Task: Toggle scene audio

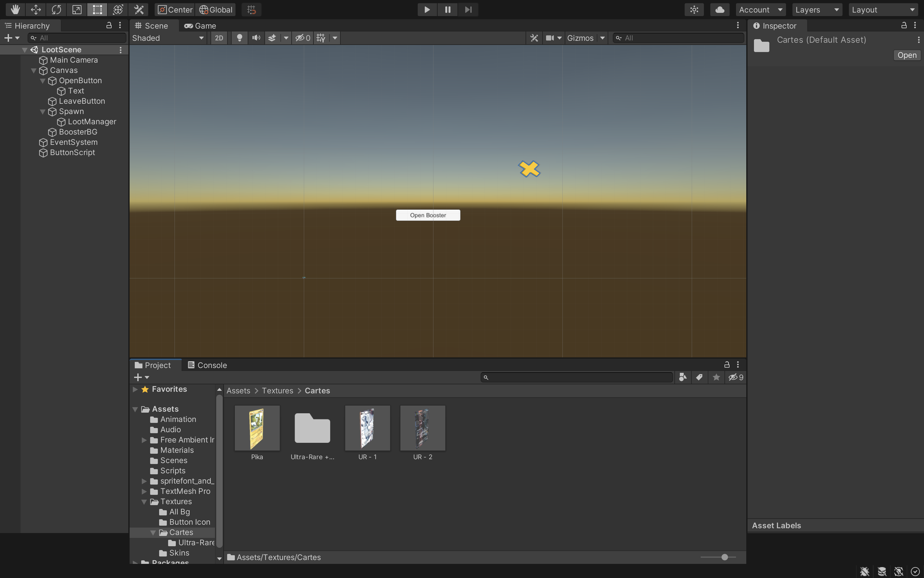Action: coord(256,38)
